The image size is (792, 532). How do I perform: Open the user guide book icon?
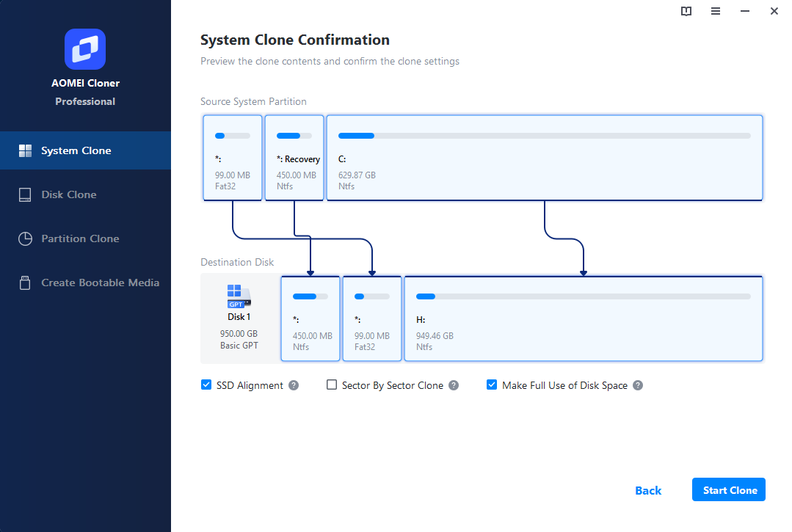tap(686, 11)
